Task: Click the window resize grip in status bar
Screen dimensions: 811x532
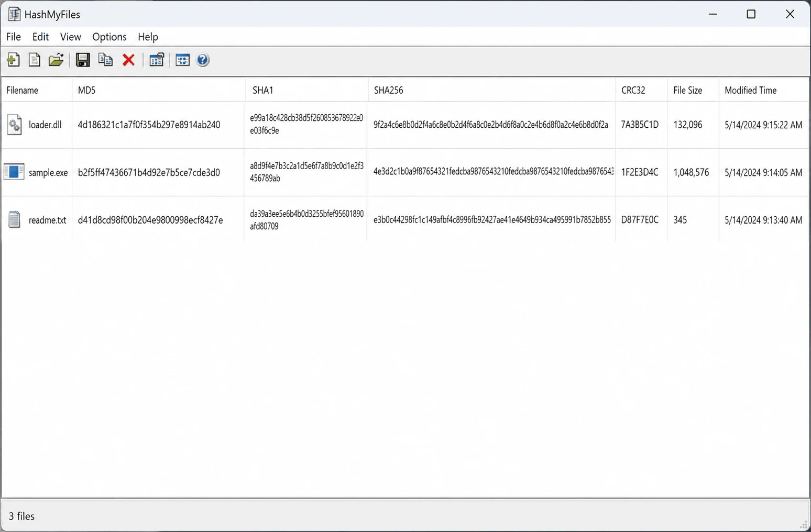Action: tap(804, 525)
